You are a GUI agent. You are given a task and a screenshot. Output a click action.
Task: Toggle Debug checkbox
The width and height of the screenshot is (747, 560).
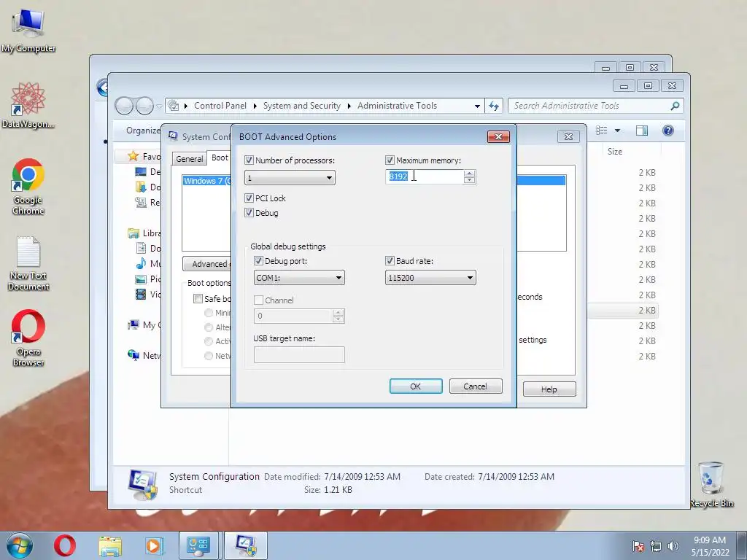click(249, 212)
